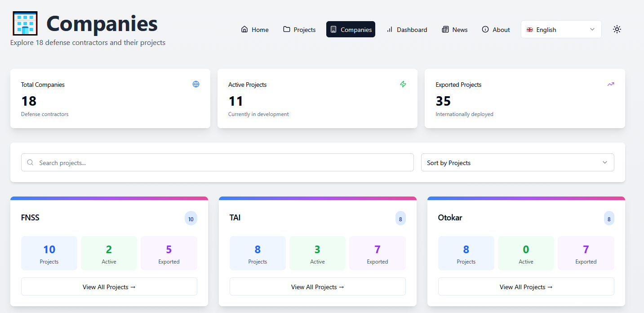The height and width of the screenshot is (313, 644).
Task: Click View All Projects for FNSS
Action: pyautogui.click(x=109, y=286)
